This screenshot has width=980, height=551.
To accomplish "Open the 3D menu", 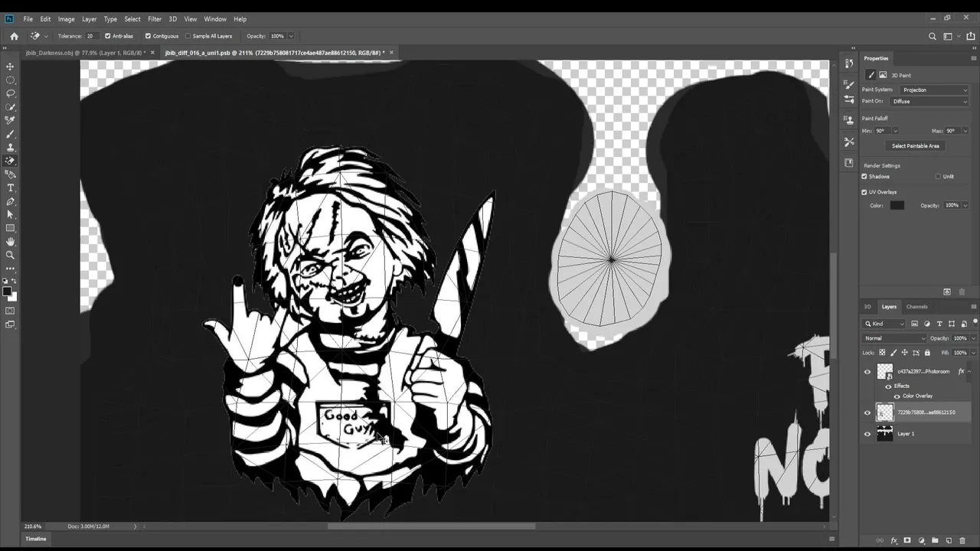I will click(x=172, y=19).
